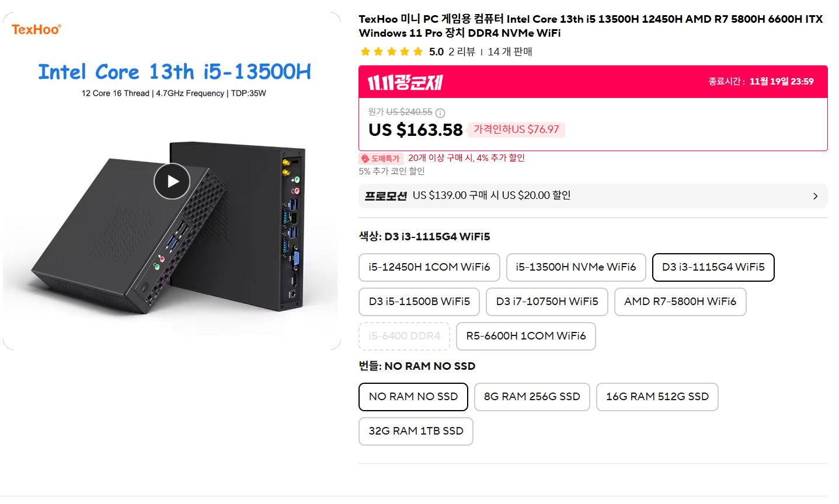Play the product video

[172, 181]
